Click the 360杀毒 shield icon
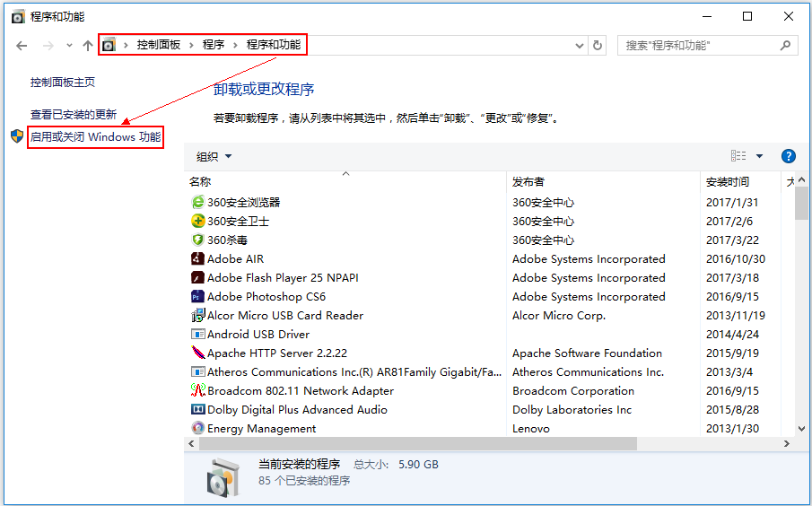The width and height of the screenshot is (812, 506). pyautogui.click(x=197, y=240)
